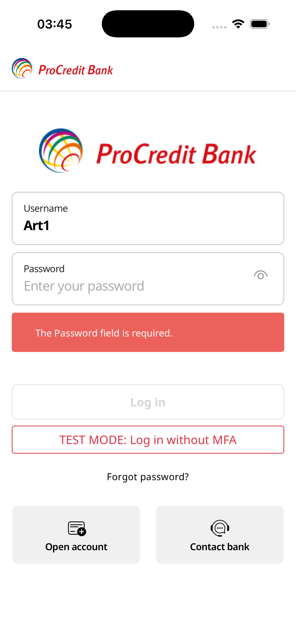Tap the Wi-Fi status icon
The width and height of the screenshot is (296, 644).
(x=238, y=24)
